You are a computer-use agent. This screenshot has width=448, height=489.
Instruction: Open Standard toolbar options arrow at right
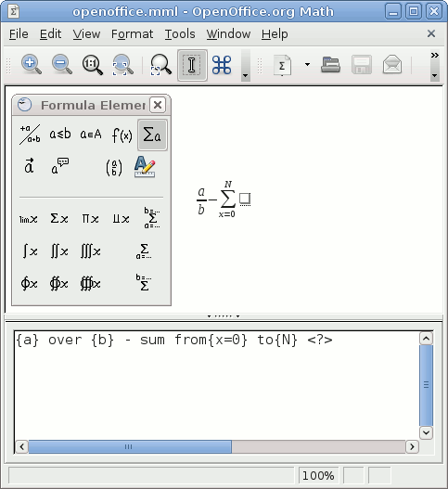click(435, 75)
